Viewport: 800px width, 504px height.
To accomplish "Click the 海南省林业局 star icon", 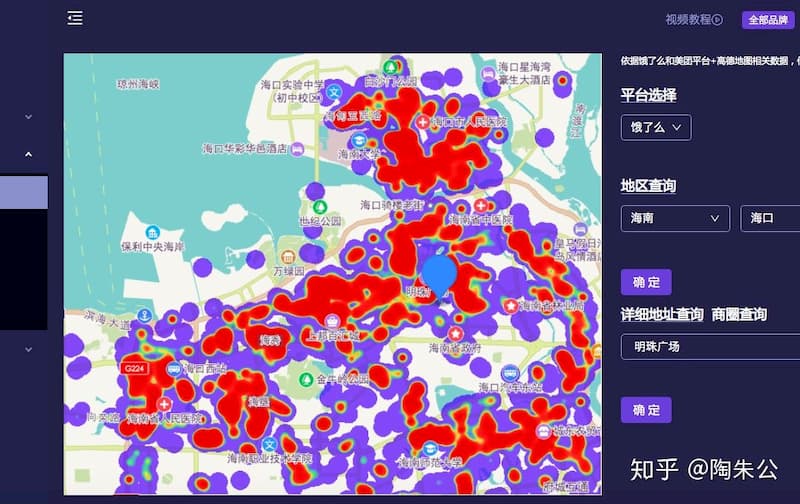I will click(511, 306).
